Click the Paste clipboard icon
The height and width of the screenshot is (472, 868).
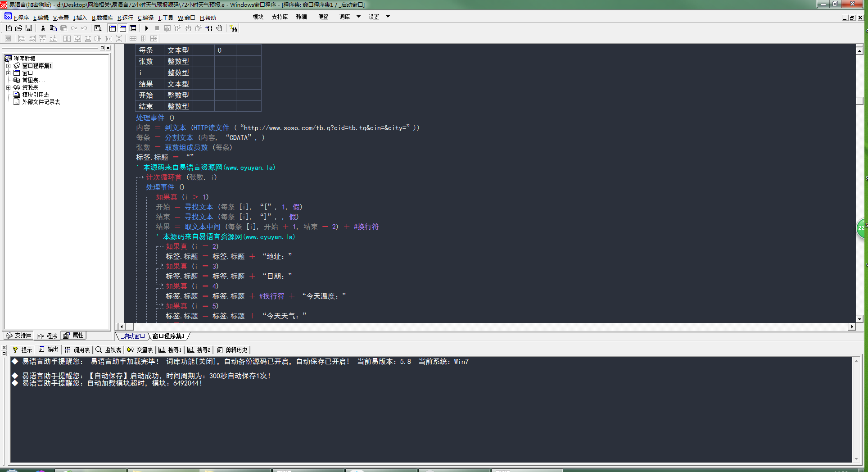pos(63,28)
